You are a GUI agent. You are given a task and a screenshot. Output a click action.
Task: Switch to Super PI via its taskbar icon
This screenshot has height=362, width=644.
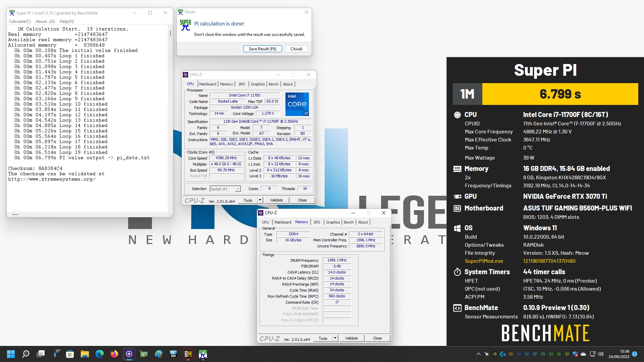click(203, 354)
